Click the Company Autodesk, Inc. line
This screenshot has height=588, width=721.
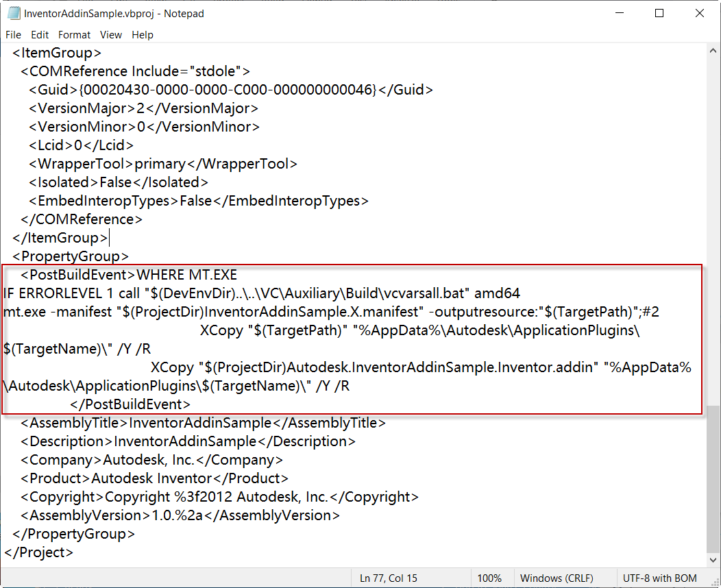[151, 460]
